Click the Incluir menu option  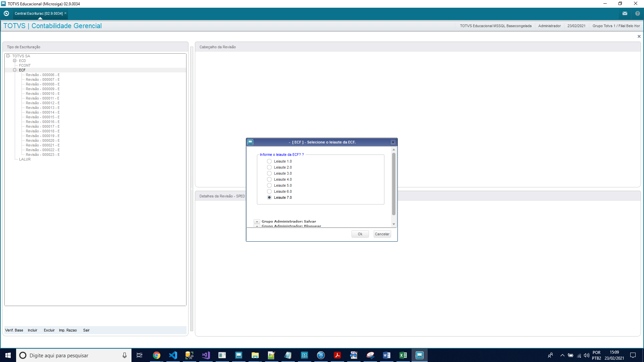[33, 330]
